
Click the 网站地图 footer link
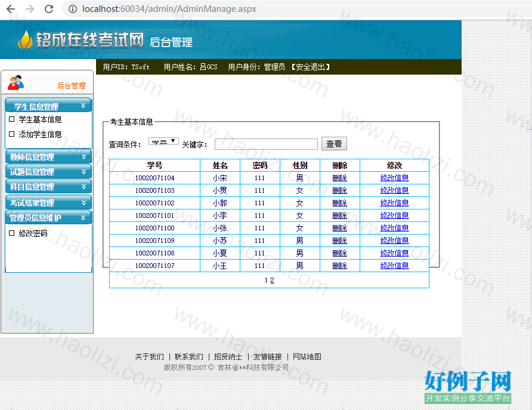click(307, 357)
